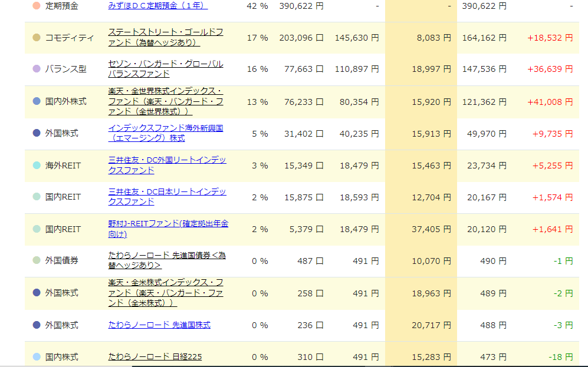
Task: Click the 16 % allocation cell
Action: [257, 70]
